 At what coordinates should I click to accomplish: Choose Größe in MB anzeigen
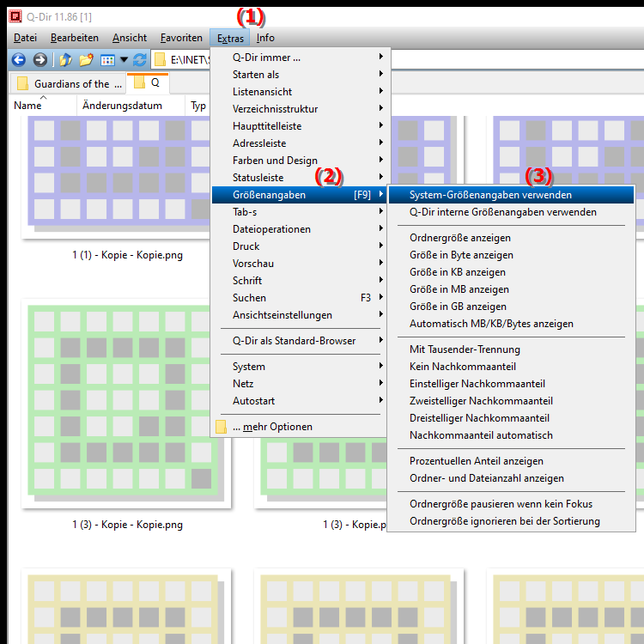point(511,289)
